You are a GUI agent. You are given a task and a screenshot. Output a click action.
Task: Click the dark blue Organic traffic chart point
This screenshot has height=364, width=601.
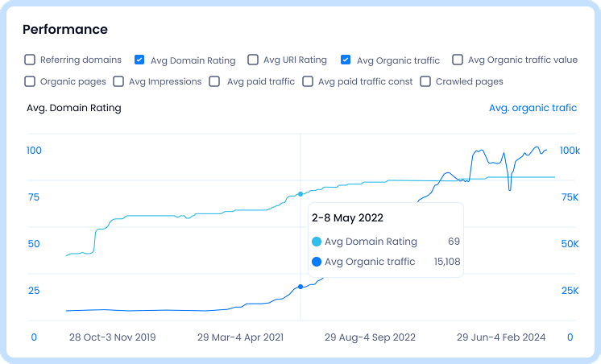300,287
